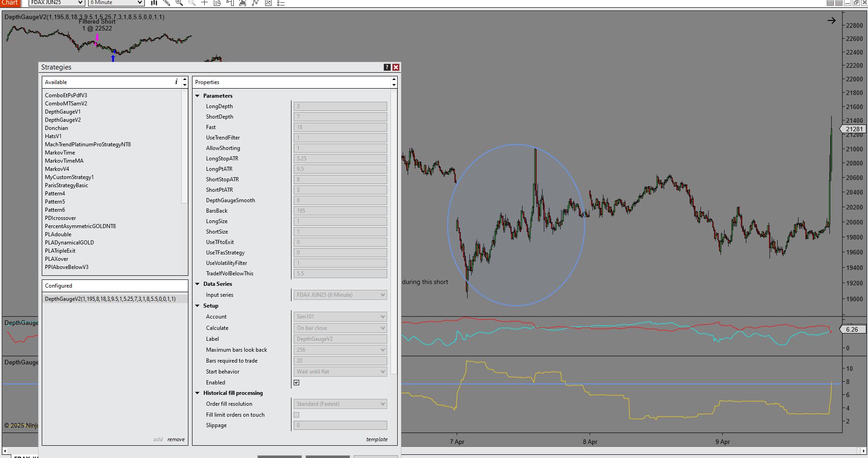Toggle Fill limit orders on touch checkbox
This screenshot has width=868, height=458.
296,415
